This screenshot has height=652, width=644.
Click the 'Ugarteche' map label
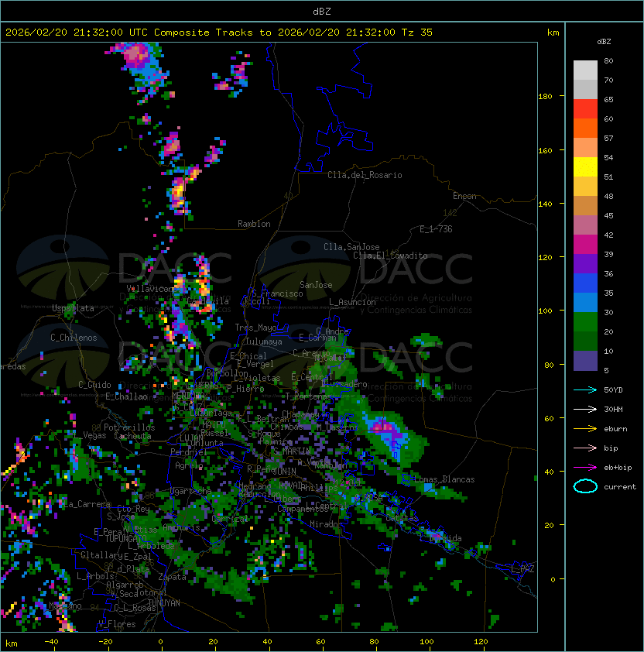190,491
